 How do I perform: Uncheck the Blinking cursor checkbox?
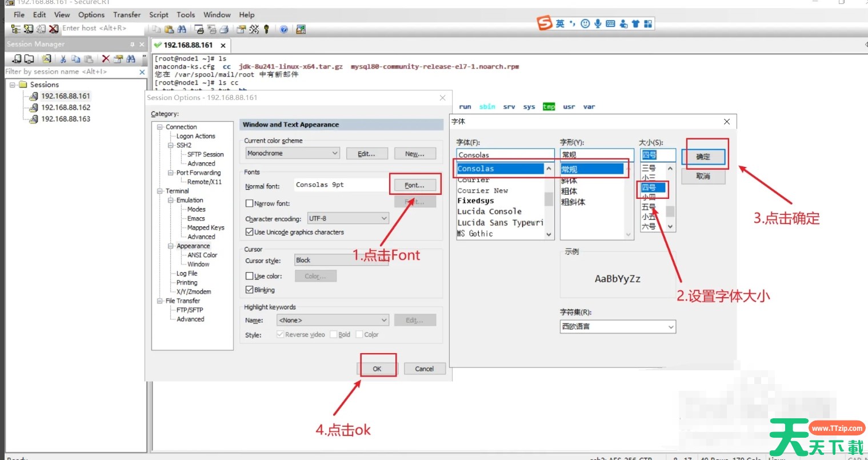click(x=249, y=290)
